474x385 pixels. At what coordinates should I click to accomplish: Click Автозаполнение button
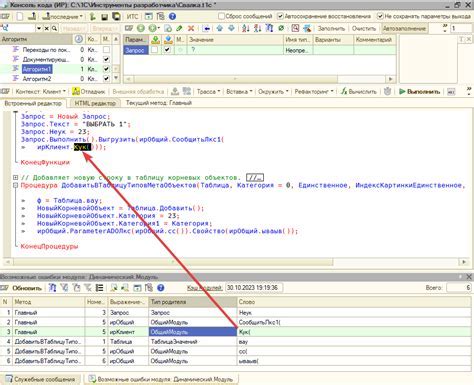[404, 28]
